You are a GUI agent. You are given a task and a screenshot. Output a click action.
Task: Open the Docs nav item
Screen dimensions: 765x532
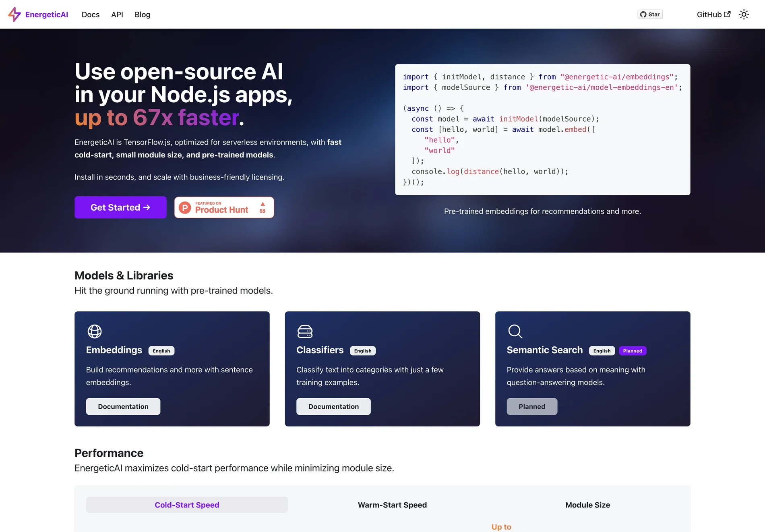coord(91,14)
